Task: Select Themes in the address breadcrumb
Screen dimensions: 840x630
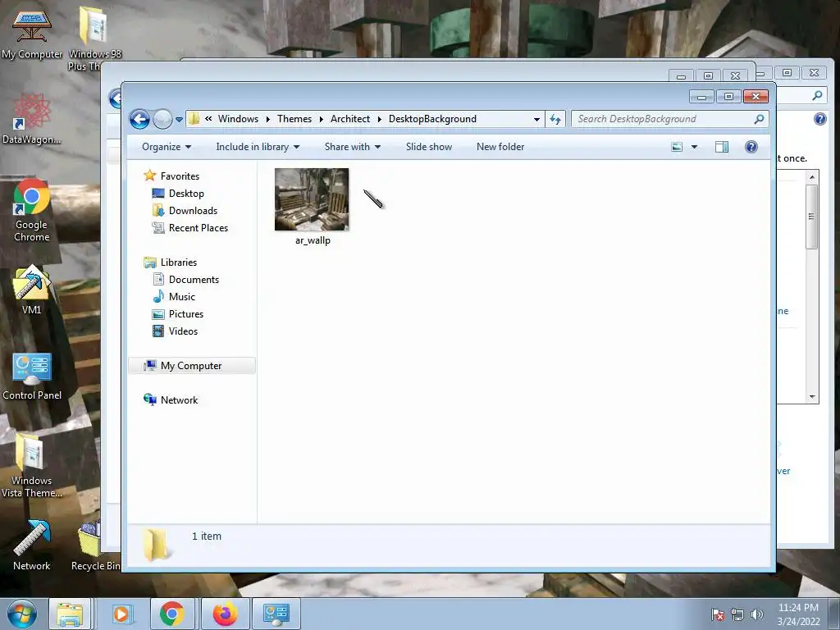Action: pyautogui.click(x=294, y=119)
